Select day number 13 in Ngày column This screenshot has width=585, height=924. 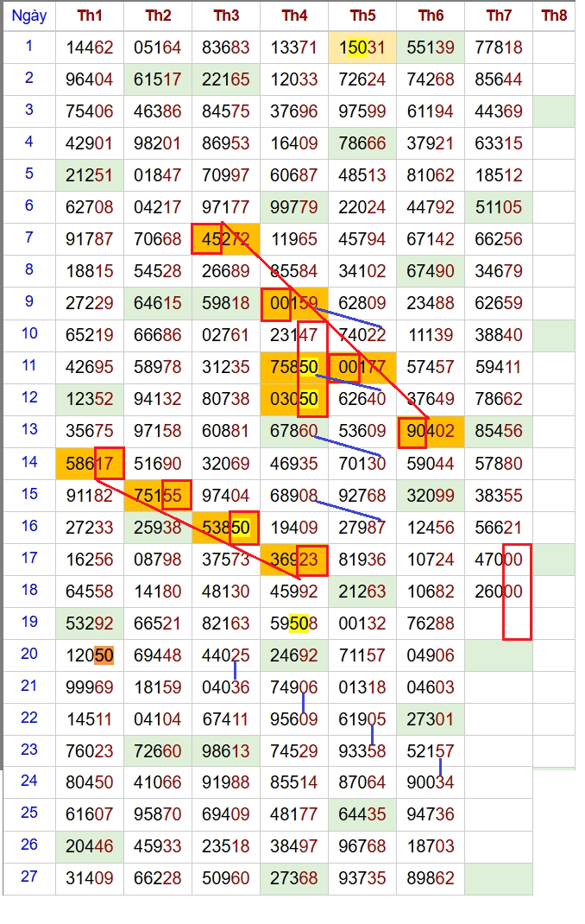click(29, 430)
